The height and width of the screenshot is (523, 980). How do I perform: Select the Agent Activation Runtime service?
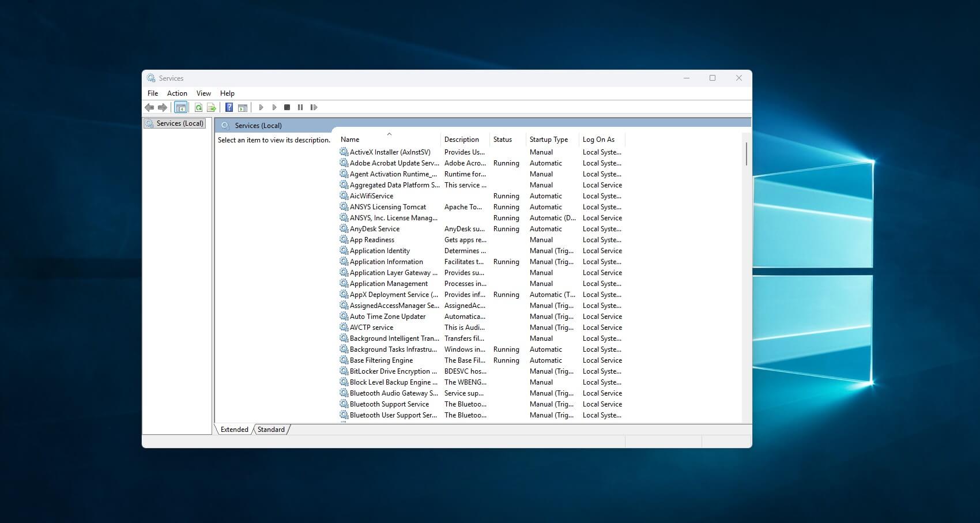tap(481, 174)
